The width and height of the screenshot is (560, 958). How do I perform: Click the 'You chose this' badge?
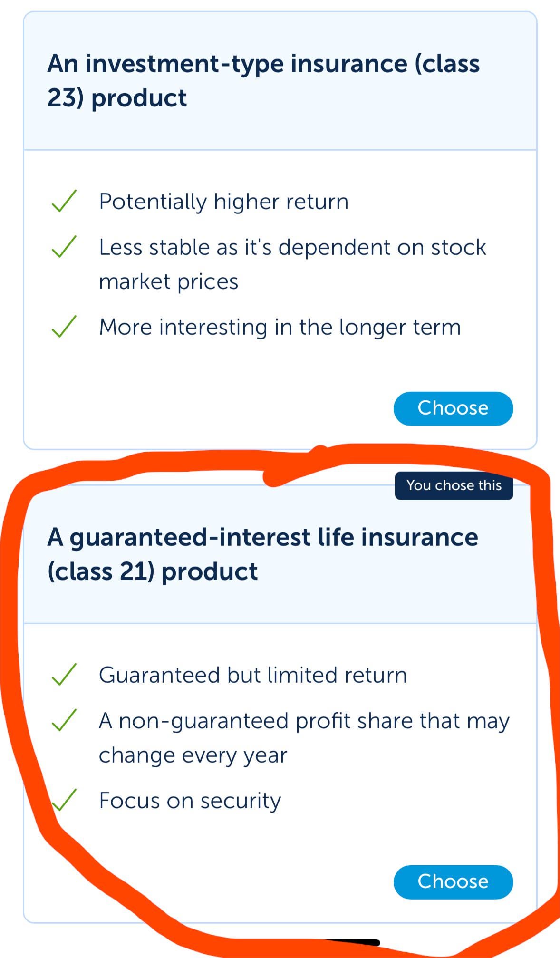454,485
